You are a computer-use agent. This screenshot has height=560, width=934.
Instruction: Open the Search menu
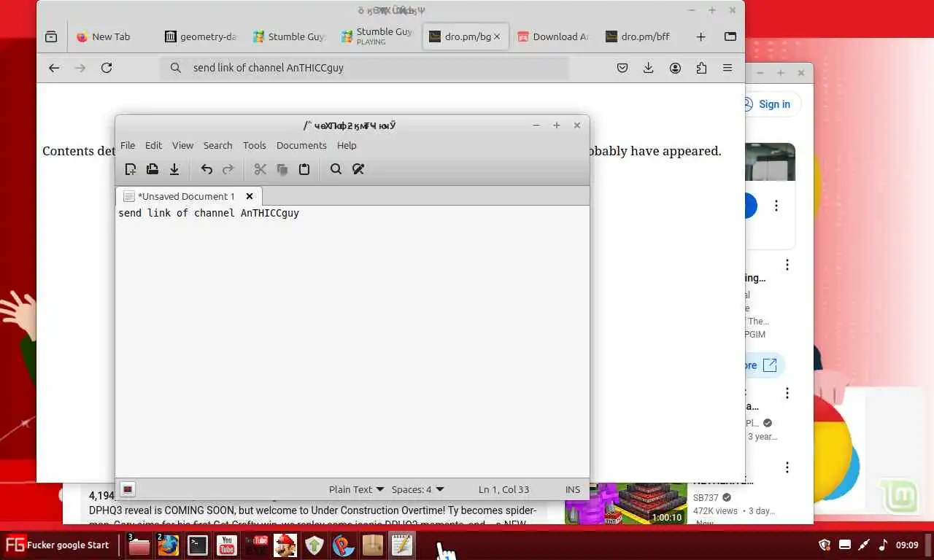click(217, 145)
